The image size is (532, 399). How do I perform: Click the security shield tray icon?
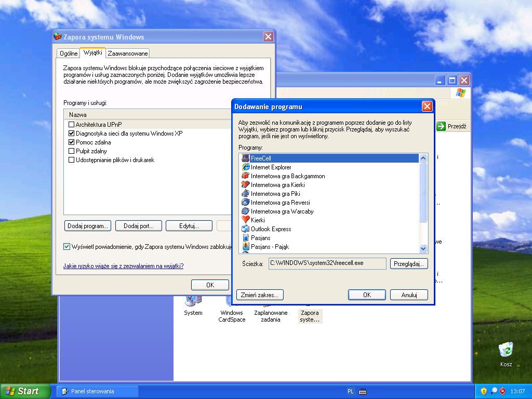tap(484, 391)
